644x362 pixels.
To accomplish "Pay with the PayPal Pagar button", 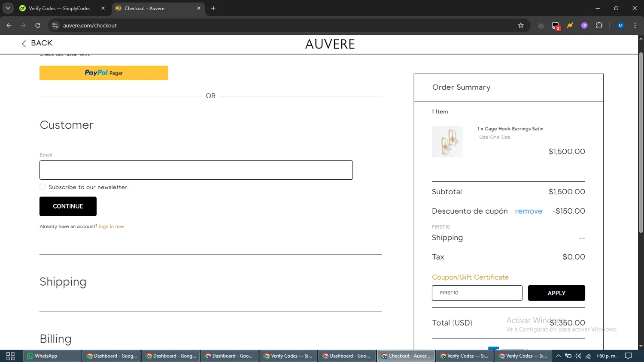I will (x=104, y=73).
